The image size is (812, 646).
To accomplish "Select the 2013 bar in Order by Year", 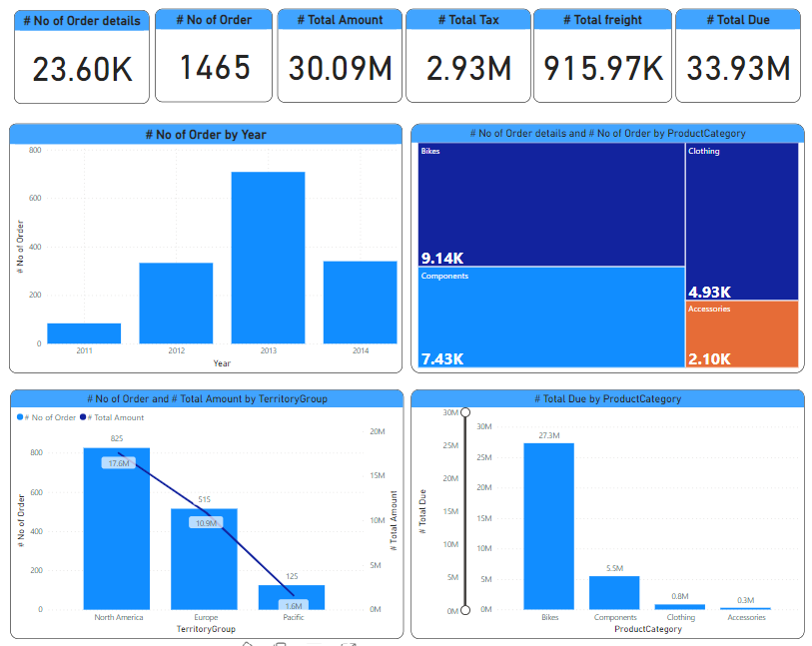I will click(268, 258).
